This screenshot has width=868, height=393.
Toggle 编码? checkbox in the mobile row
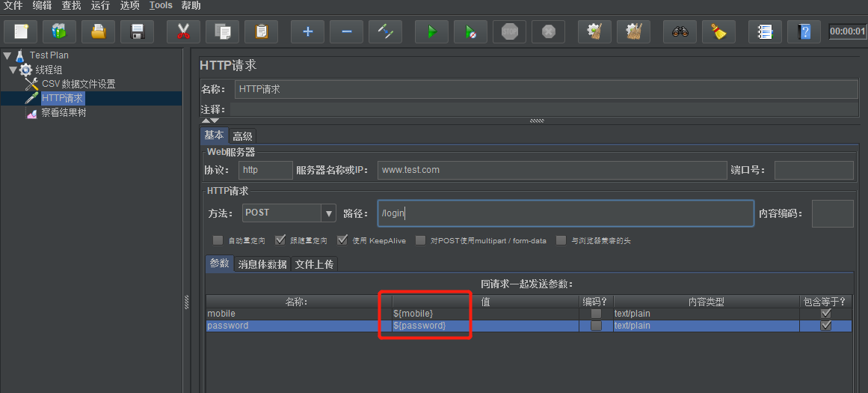point(596,314)
